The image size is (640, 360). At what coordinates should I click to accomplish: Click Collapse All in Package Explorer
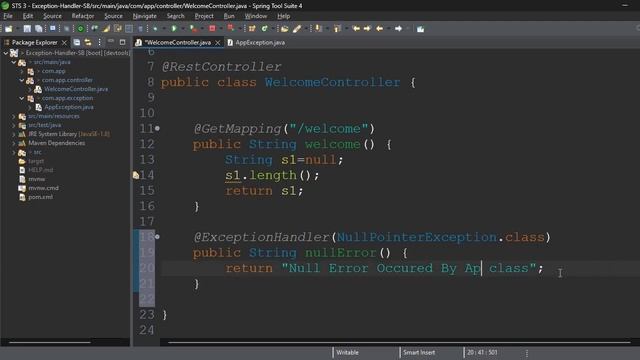click(x=77, y=42)
